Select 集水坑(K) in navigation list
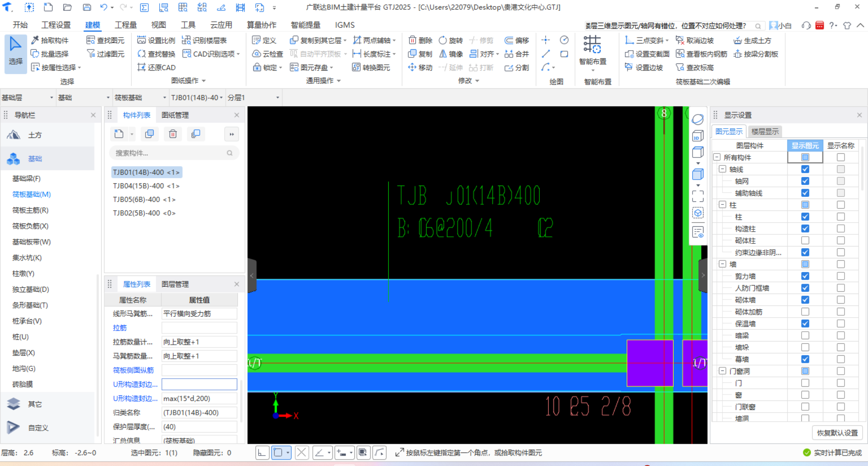The height and width of the screenshot is (466, 868). pyautogui.click(x=27, y=257)
